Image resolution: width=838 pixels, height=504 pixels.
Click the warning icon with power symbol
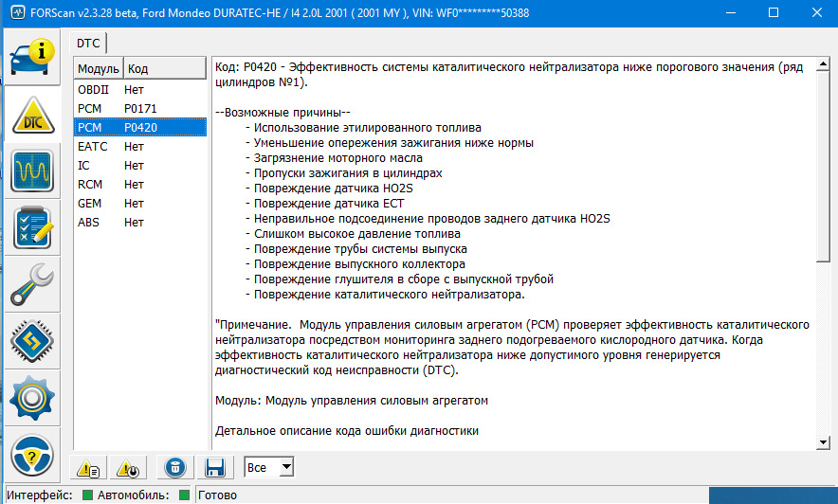(x=128, y=468)
